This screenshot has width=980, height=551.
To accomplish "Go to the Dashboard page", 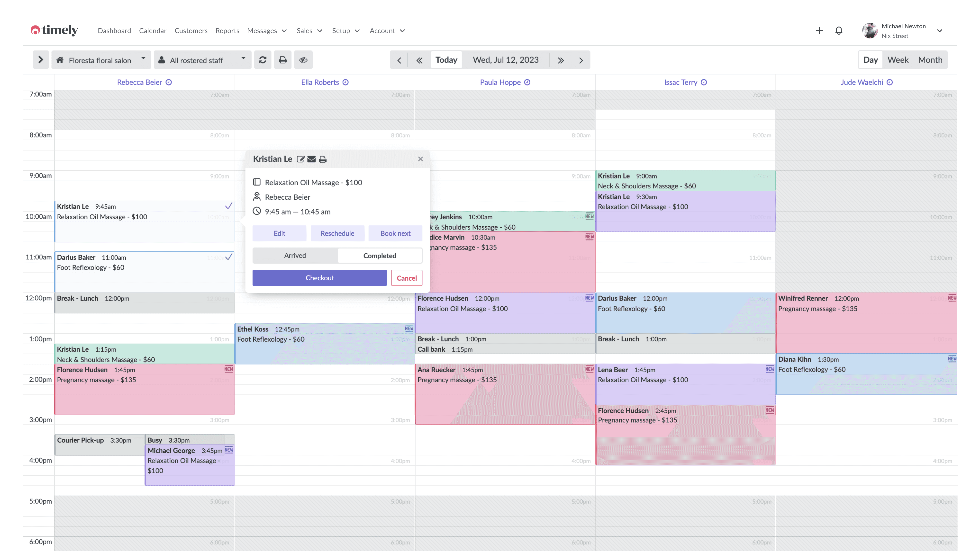I will click(x=114, y=31).
